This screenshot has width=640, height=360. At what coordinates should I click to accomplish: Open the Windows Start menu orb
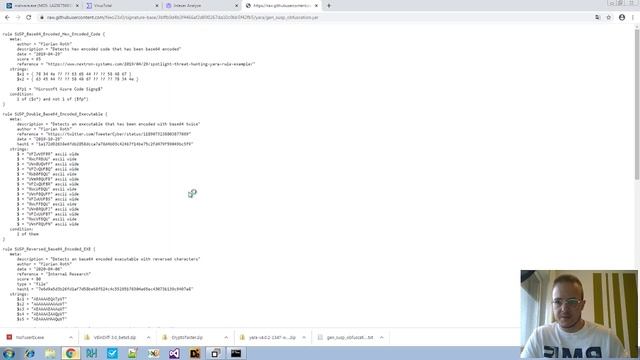coord(9,353)
